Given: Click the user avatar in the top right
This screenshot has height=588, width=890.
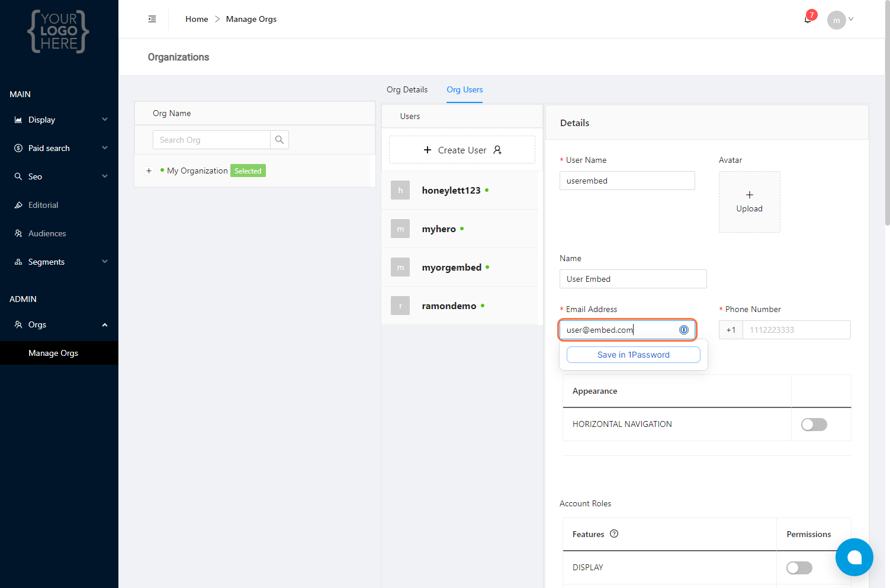Looking at the screenshot, I should point(836,20).
